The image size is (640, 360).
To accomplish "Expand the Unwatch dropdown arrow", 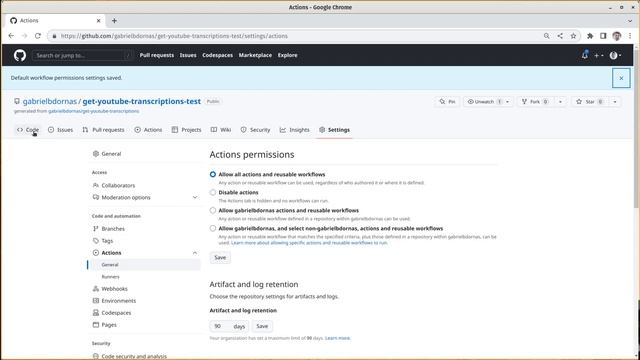I will (x=508, y=102).
